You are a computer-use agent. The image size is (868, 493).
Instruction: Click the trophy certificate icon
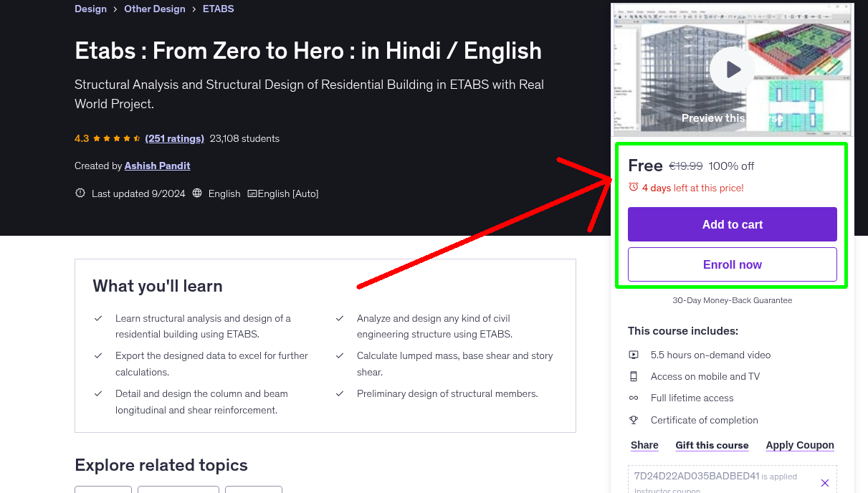(634, 420)
